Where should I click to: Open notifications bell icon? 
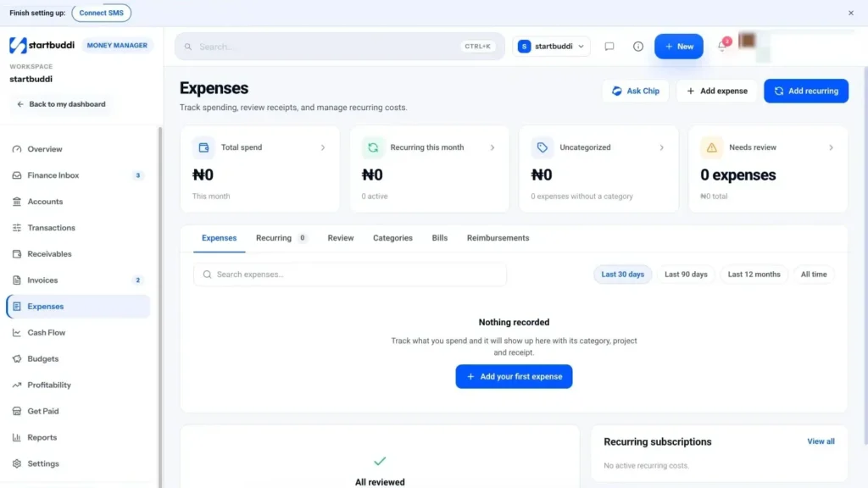tap(722, 47)
